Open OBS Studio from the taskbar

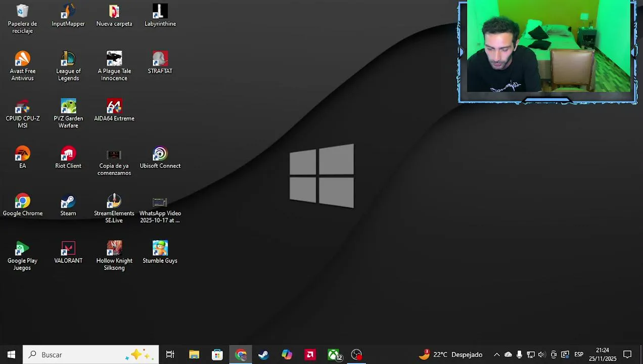[357, 354]
